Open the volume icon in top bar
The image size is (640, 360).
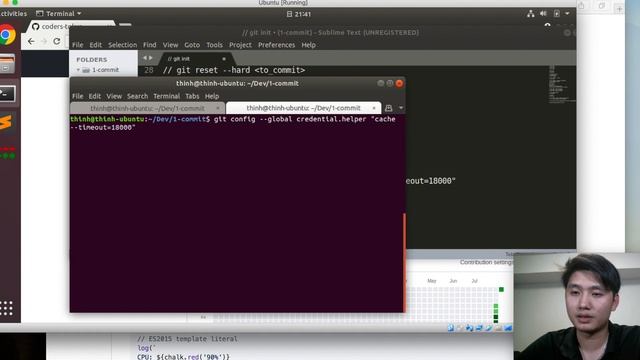tap(543, 14)
